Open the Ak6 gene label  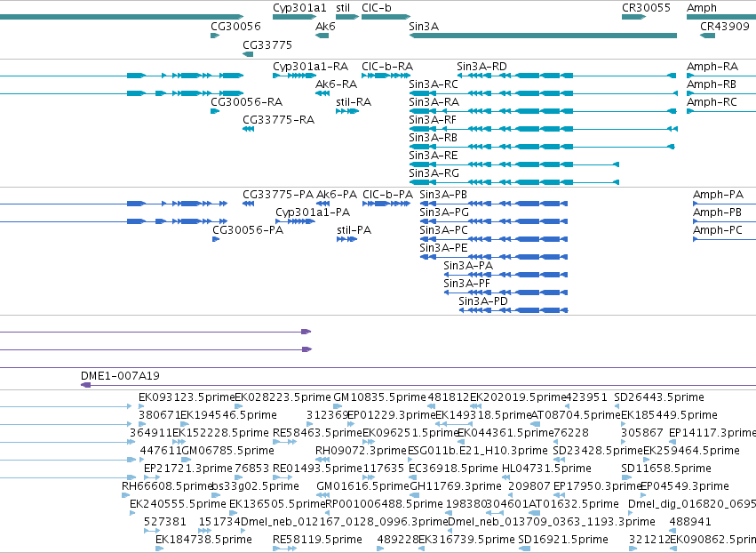click(325, 26)
